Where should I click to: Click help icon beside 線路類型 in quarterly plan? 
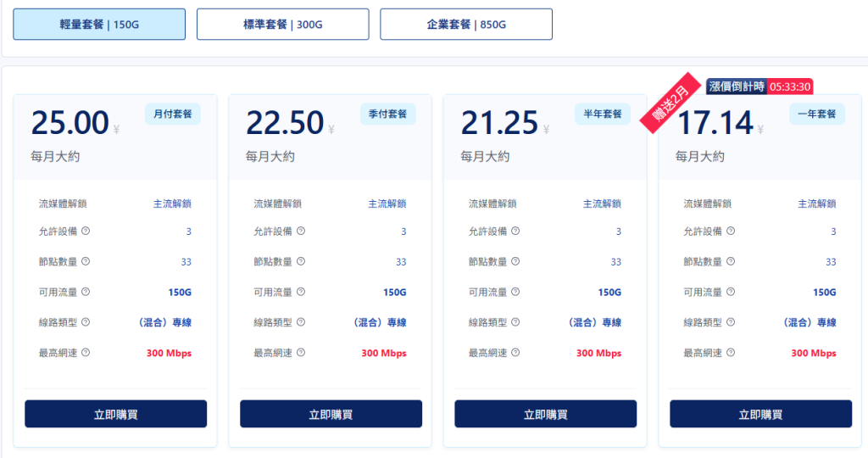click(x=301, y=321)
